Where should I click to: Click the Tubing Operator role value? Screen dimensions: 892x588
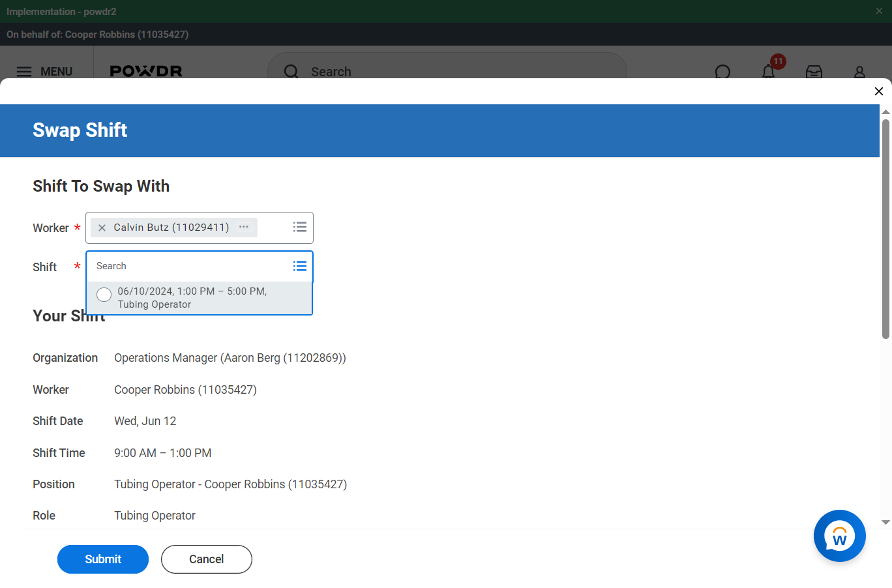pos(155,516)
